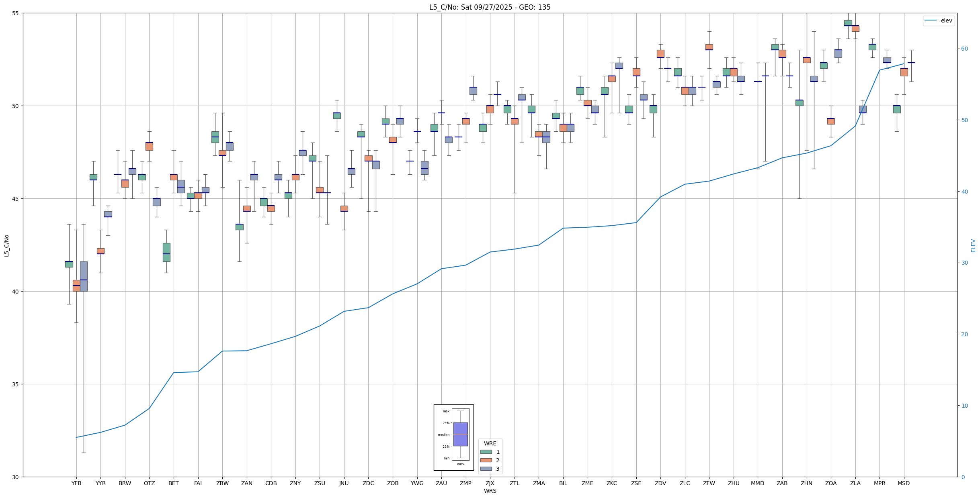Click the ELEV right axis label

click(x=973, y=245)
